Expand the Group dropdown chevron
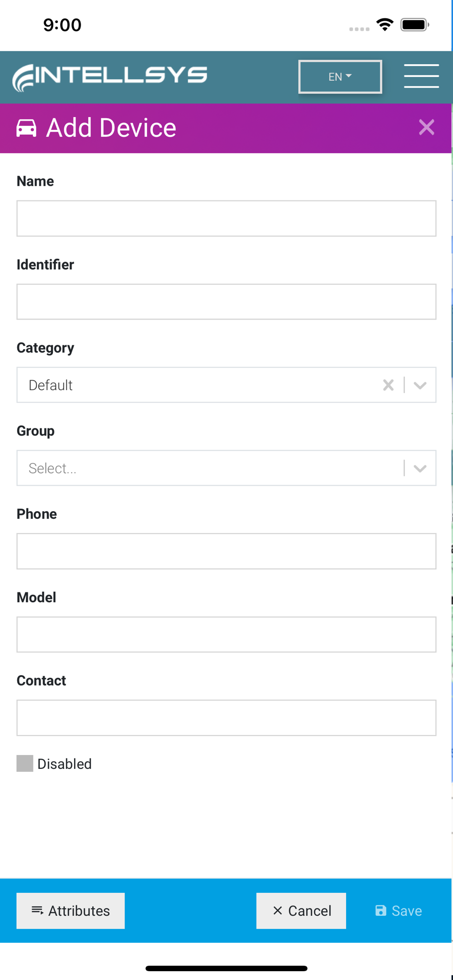The image size is (453, 980). [x=420, y=468]
